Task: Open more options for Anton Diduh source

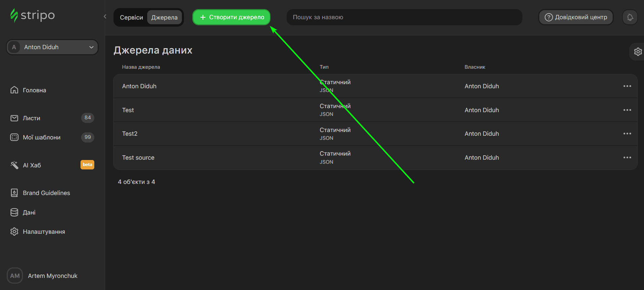Action: [x=627, y=86]
